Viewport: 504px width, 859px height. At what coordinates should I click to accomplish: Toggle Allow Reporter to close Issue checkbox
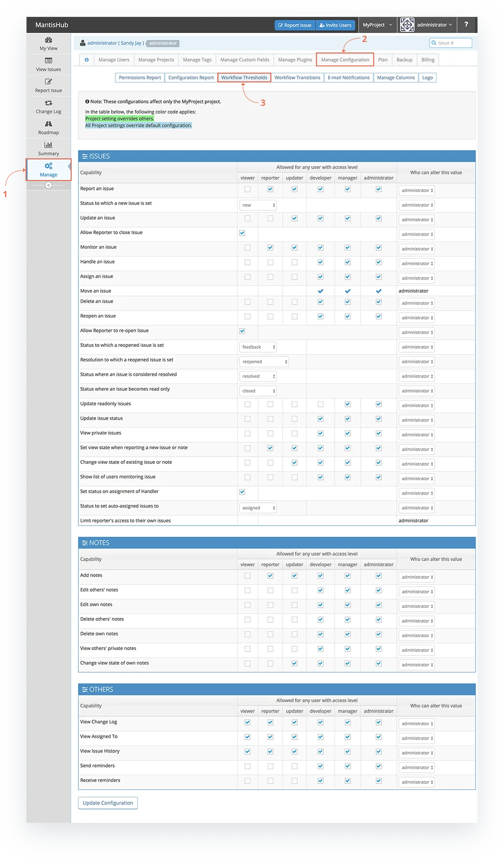coord(242,233)
